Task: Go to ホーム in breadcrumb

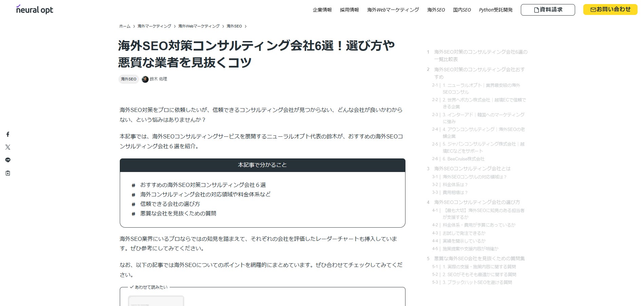Action: pyautogui.click(x=125, y=26)
